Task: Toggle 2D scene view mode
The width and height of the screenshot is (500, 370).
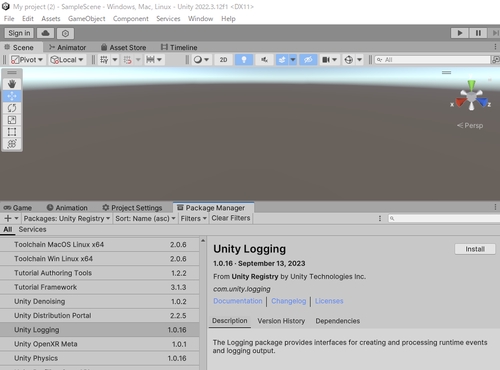Action: click(x=223, y=60)
